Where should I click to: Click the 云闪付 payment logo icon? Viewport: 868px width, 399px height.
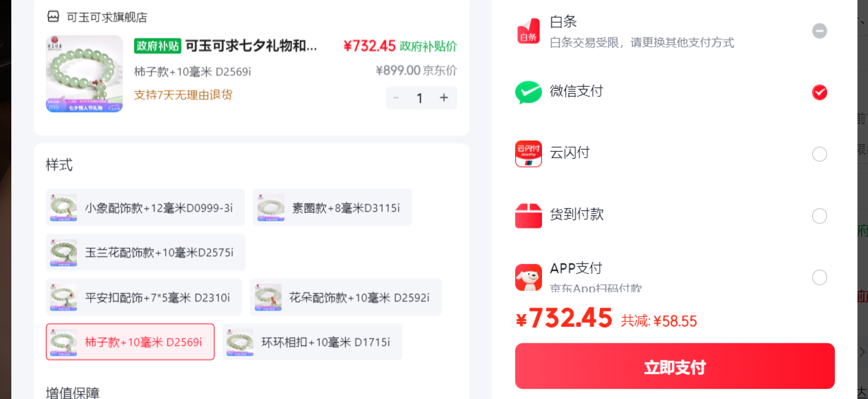click(529, 153)
